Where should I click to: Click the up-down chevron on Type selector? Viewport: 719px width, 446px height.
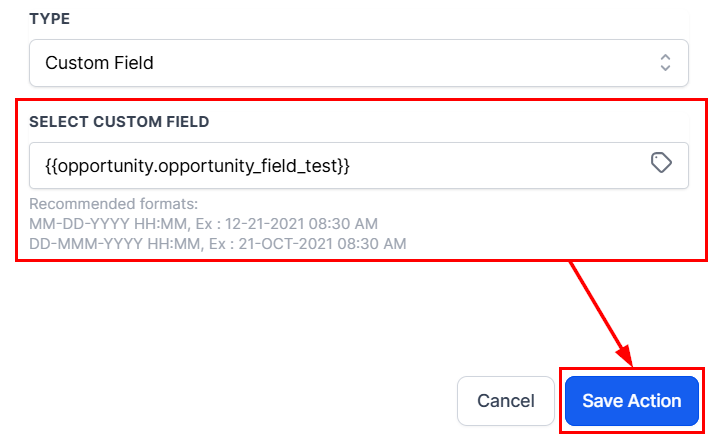[665, 63]
